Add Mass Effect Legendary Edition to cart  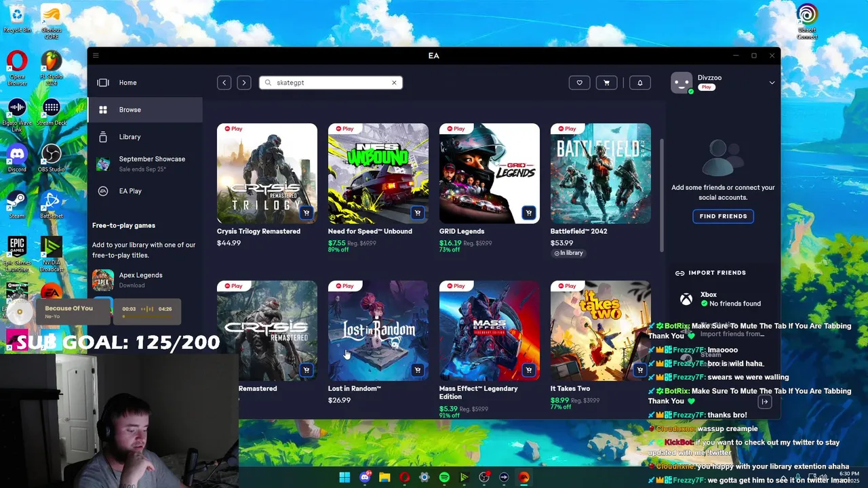pyautogui.click(x=529, y=370)
